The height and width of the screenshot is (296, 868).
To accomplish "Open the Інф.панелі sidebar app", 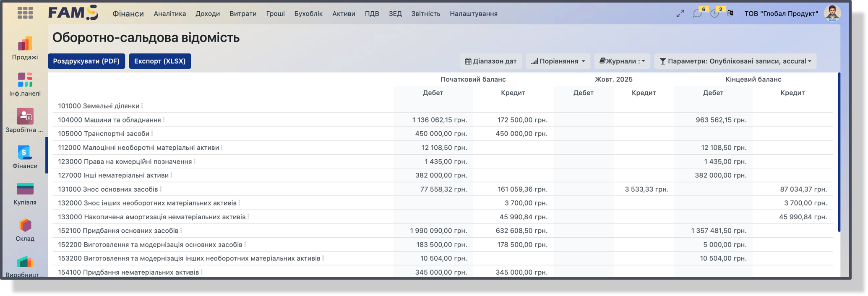I will (25, 85).
